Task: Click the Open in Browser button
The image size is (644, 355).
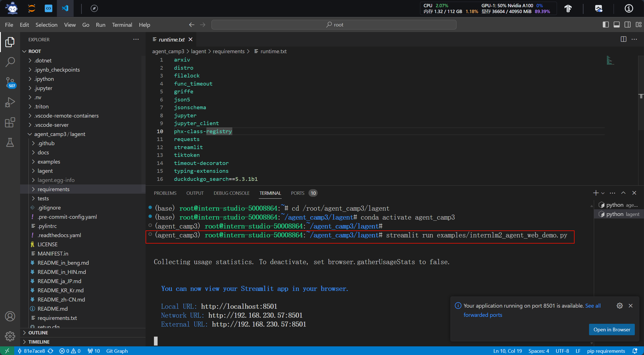Action: pos(612,330)
